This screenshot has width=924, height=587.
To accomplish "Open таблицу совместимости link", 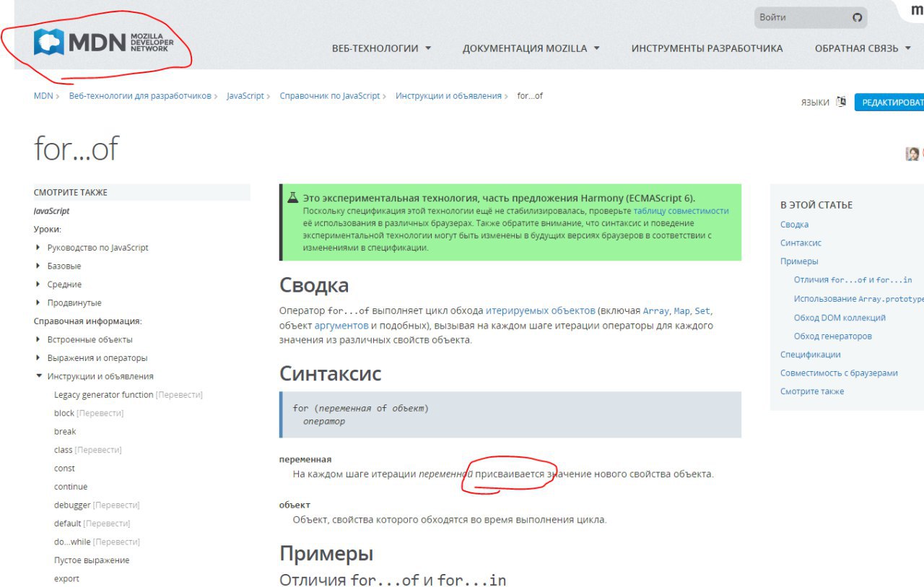I will tap(681, 211).
